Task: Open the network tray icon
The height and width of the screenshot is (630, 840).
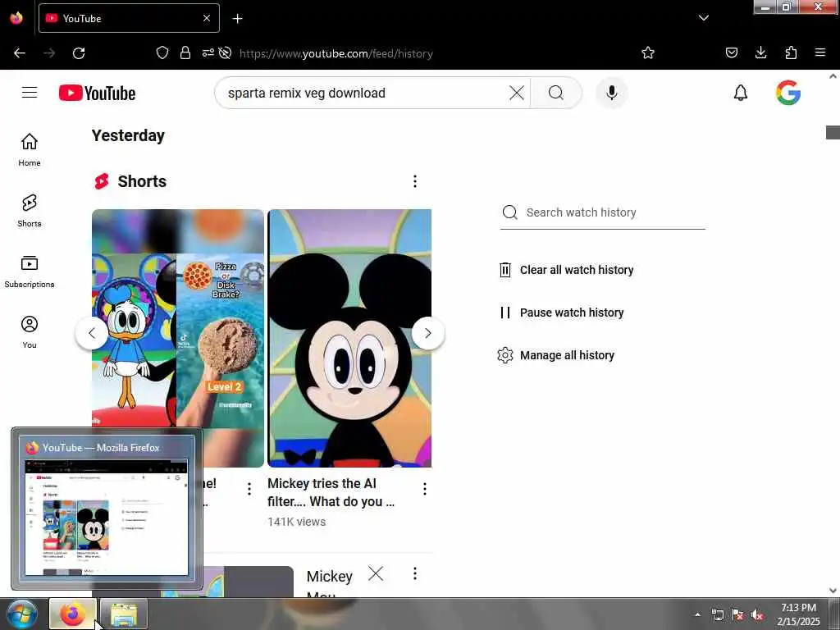Action: (x=717, y=615)
